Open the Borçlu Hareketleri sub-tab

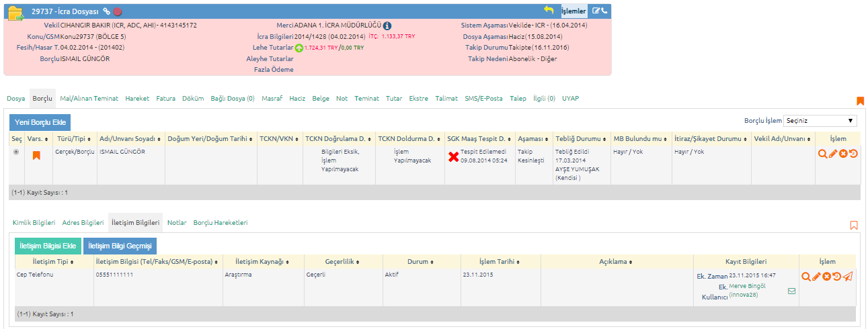pyautogui.click(x=221, y=222)
